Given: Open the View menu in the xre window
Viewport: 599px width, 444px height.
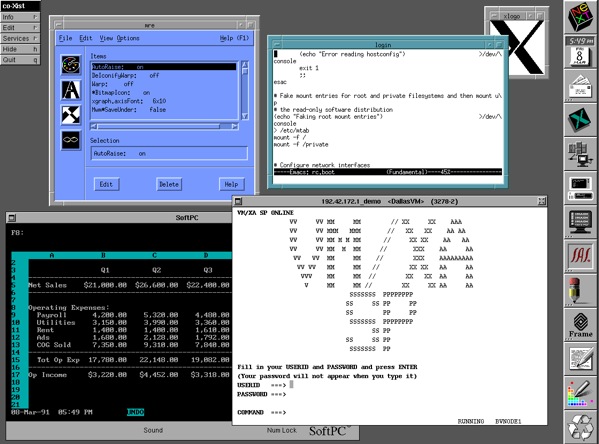Looking at the screenshot, I should click(106, 38).
